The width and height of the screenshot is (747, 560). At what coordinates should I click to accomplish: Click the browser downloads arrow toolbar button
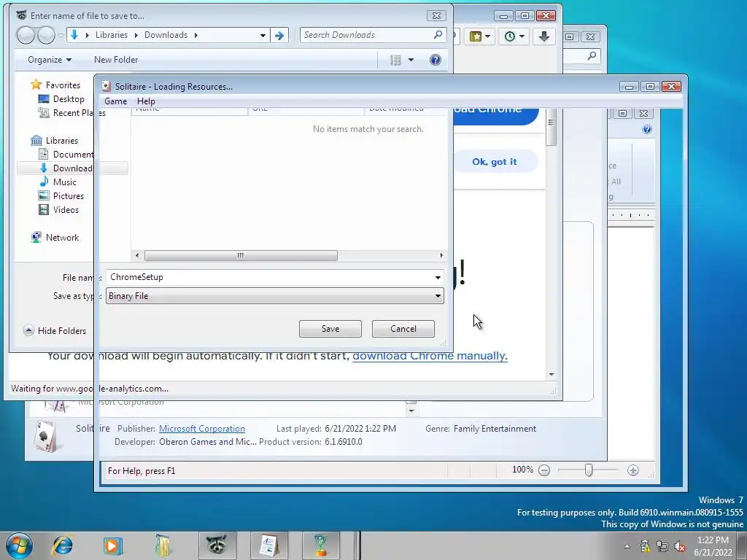544,36
